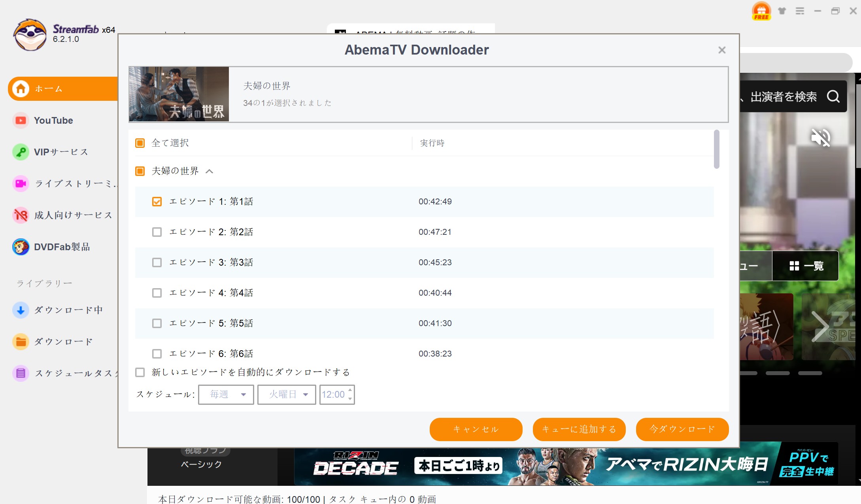Open the hamburger menu in title bar
This screenshot has width=861, height=504.
800,11
